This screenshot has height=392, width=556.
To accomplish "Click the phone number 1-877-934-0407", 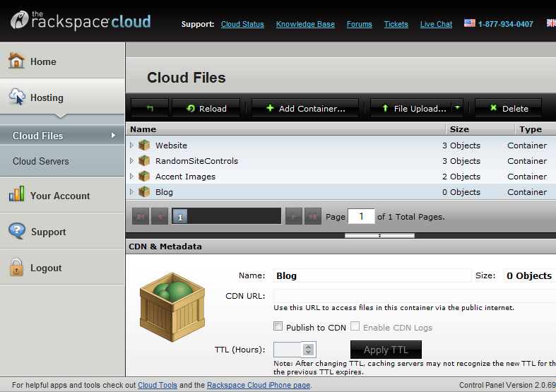I will 506,24.
